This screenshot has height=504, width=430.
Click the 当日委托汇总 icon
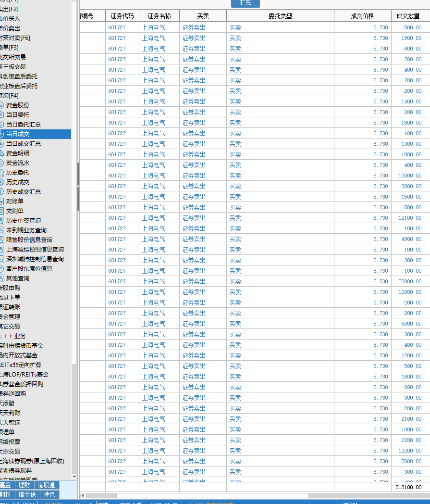click(1, 125)
